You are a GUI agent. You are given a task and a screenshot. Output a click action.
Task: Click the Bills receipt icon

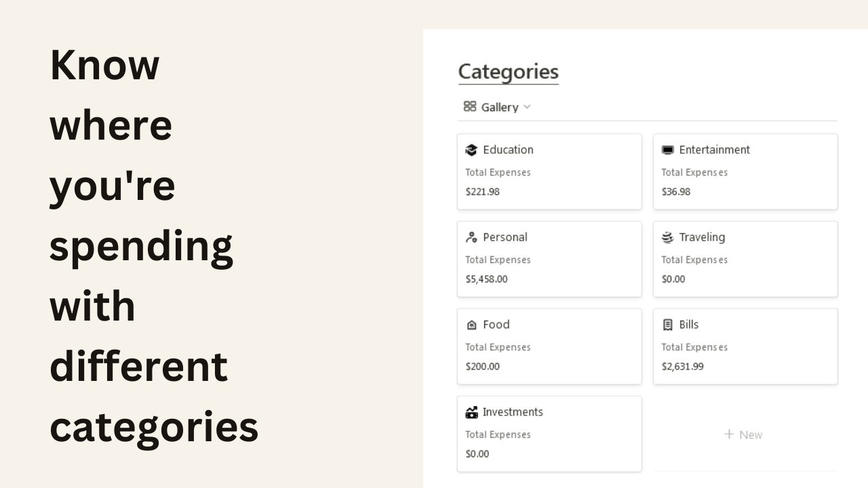[x=667, y=325]
